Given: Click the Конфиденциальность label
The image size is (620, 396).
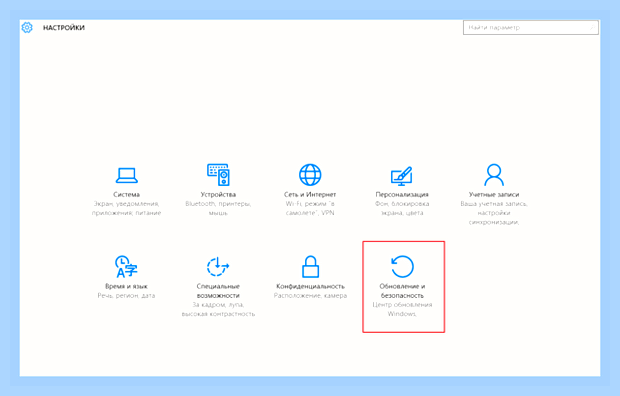Looking at the screenshot, I should click(x=310, y=286).
